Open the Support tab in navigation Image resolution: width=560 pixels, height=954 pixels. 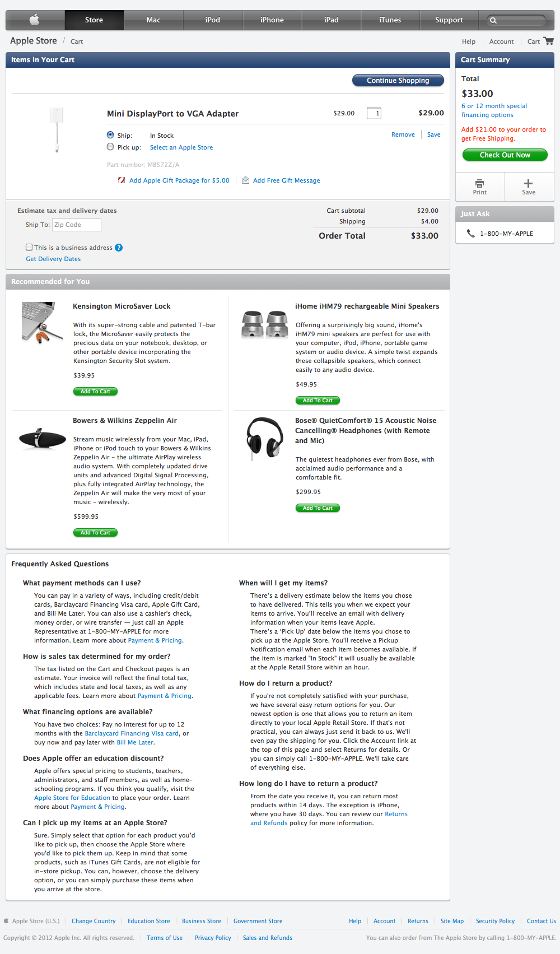(x=449, y=20)
